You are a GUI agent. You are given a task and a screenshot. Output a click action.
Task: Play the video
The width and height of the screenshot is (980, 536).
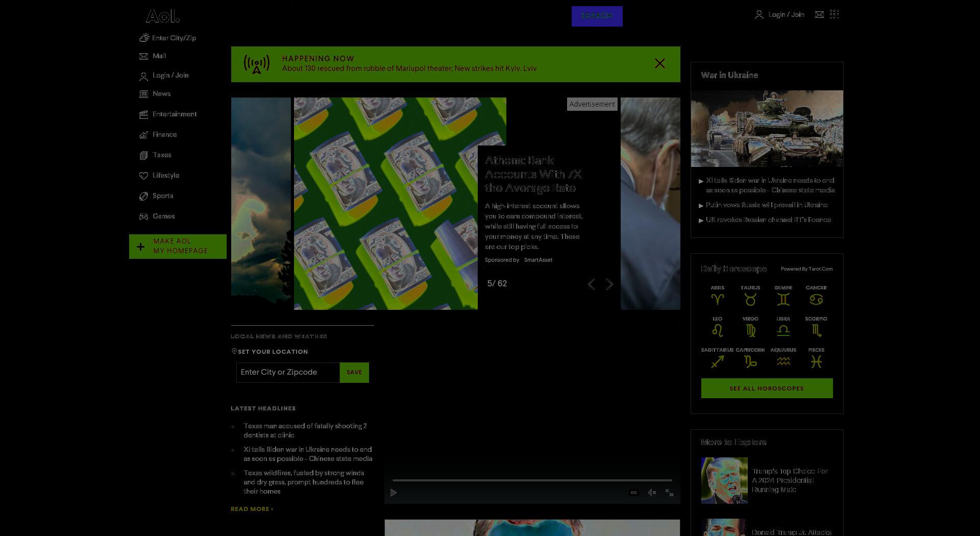394,493
